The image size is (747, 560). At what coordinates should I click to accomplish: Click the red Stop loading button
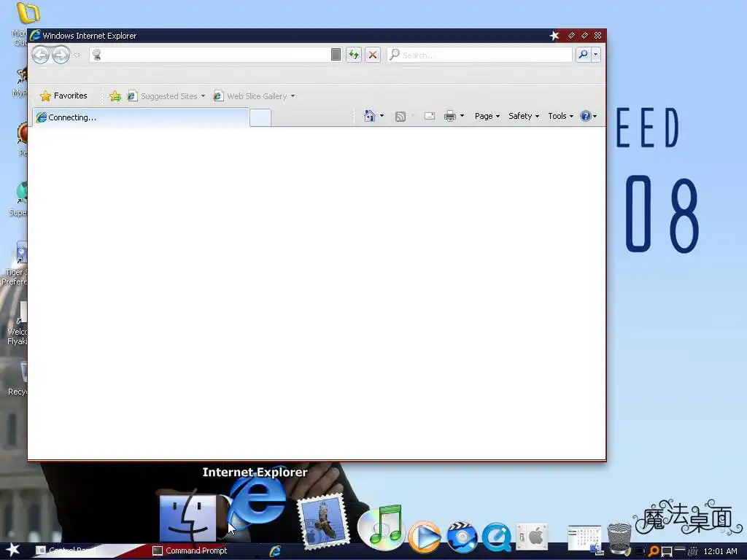tap(373, 55)
